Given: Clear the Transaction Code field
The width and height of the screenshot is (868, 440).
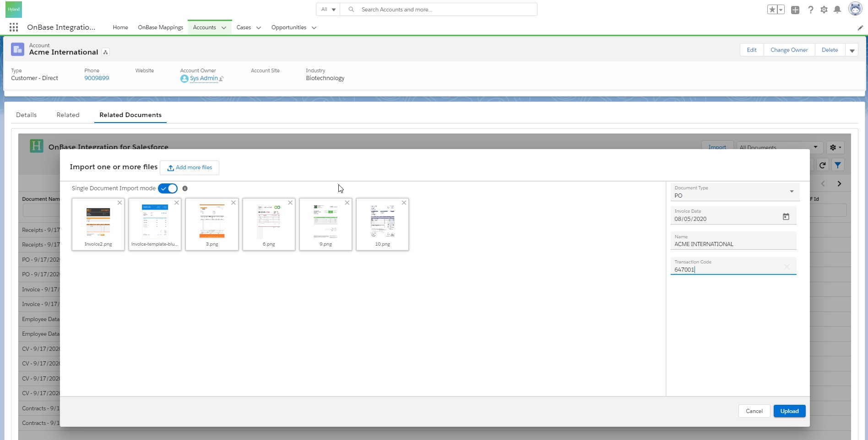Looking at the screenshot, I should coord(787,267).
